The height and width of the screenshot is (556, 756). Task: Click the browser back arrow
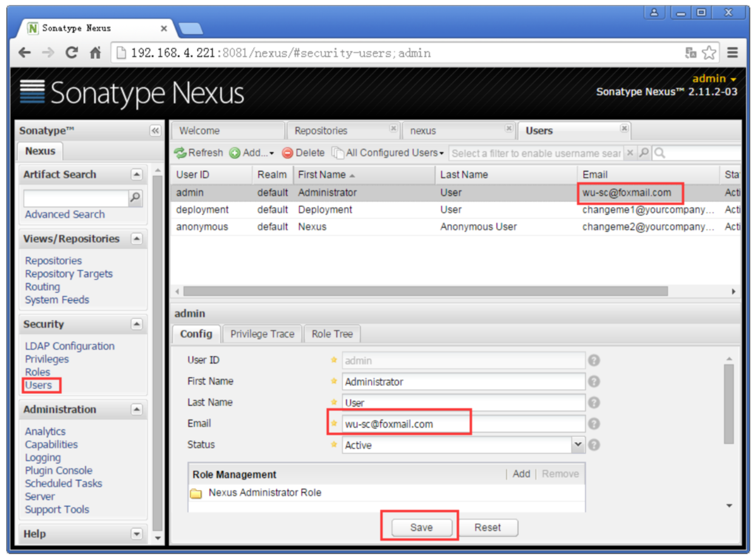point(25,53)
